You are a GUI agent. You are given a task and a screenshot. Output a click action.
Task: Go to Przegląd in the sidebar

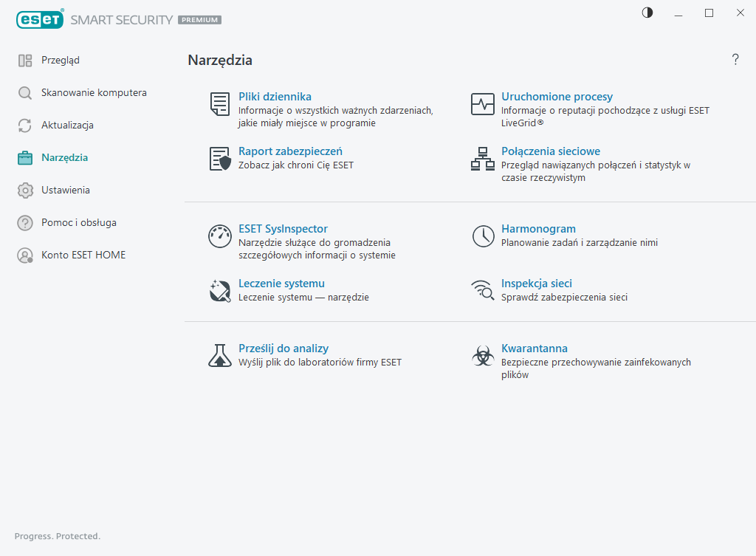(x=61, y=61)
